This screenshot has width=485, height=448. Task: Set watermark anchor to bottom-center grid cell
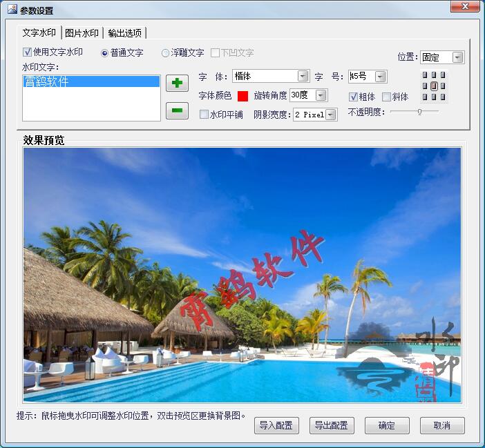(x=434, y=97)
